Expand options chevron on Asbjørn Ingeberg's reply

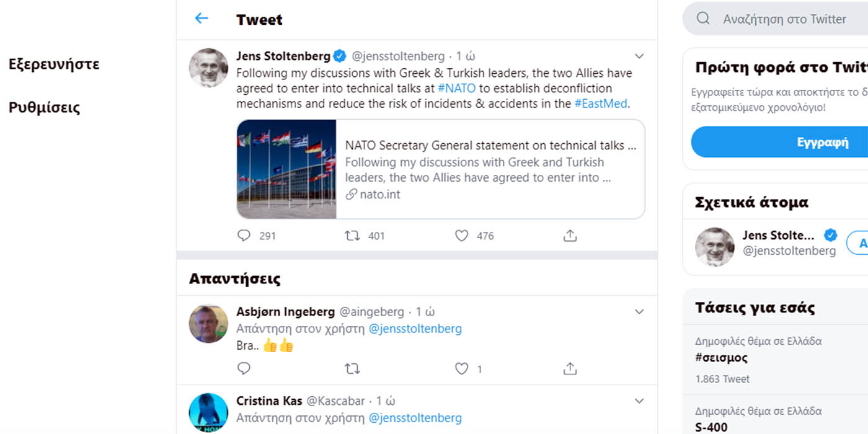click(x=639, y=312)
